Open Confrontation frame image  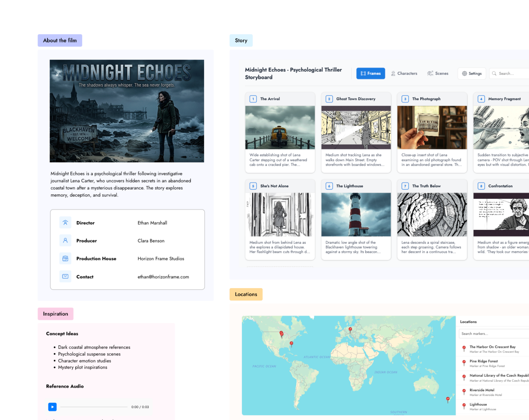coord(501,215)
